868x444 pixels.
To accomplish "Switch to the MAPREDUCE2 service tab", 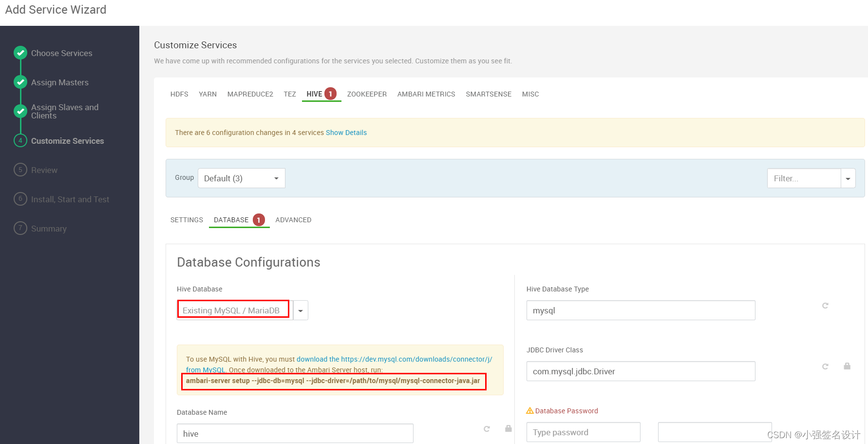I will click(x=250, y=94).
